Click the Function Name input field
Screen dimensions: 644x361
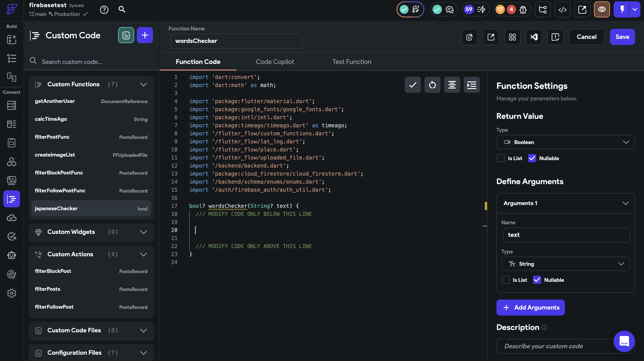point(236,41)
